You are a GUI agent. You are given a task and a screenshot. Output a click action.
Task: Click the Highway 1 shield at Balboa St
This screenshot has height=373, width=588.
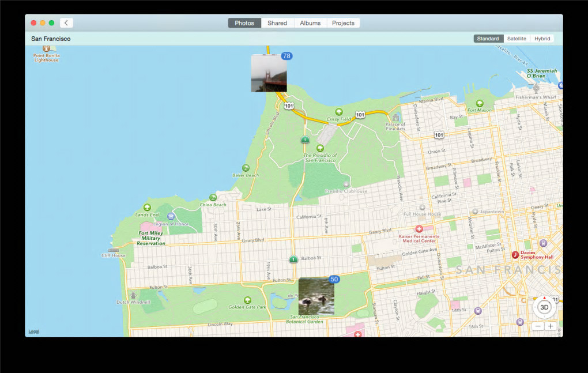(293, 259)
